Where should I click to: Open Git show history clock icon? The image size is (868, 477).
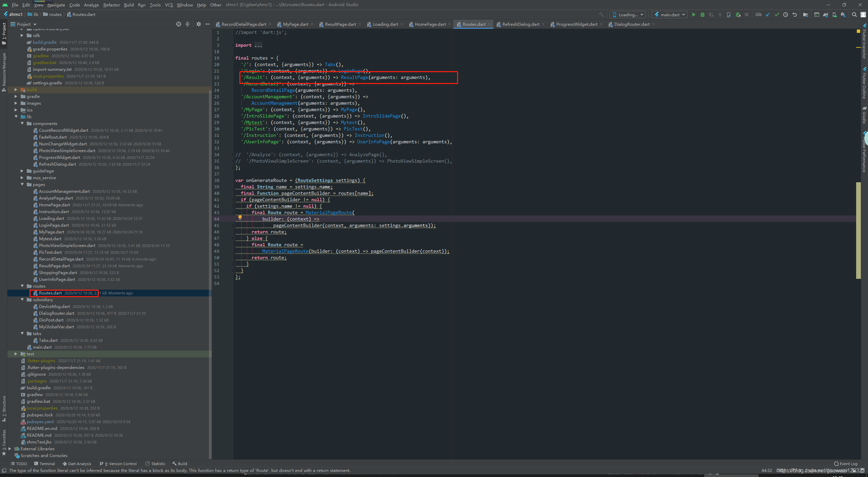pyautogui.click(x=786, y=15)
